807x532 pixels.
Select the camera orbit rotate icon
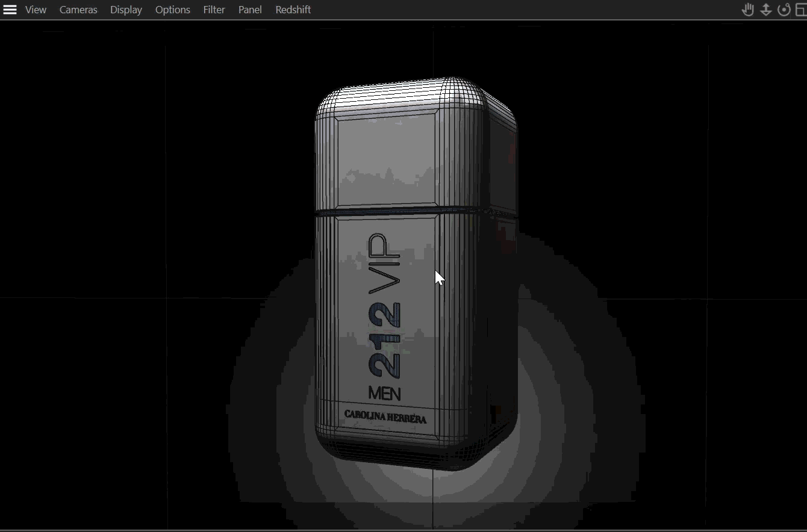(784, 10)
